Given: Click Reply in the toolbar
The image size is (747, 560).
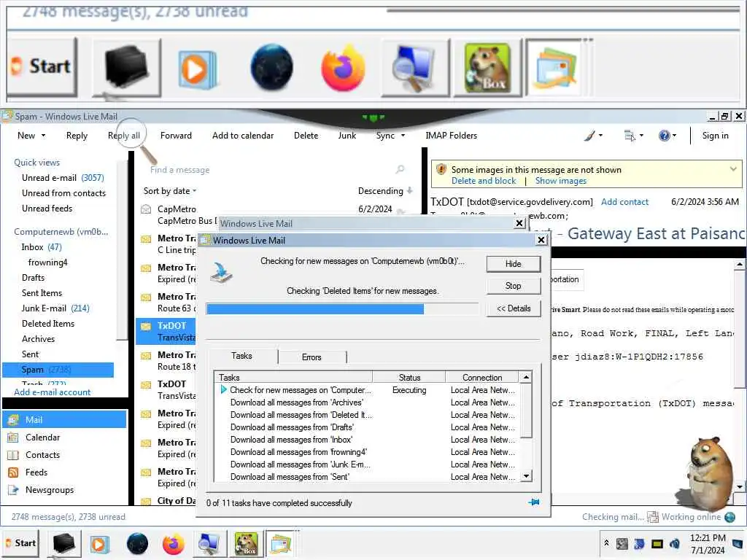Looking at the screenshot, I should click(77, 136).
